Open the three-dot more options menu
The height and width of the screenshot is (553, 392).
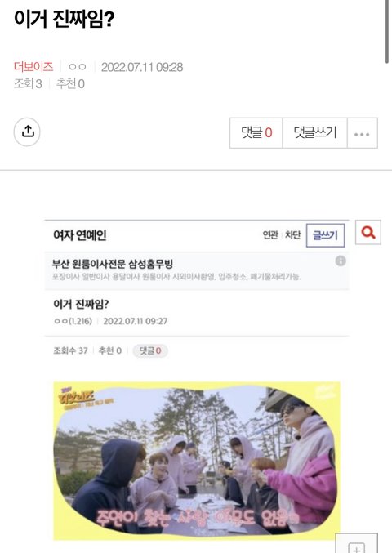click(362, 133)
